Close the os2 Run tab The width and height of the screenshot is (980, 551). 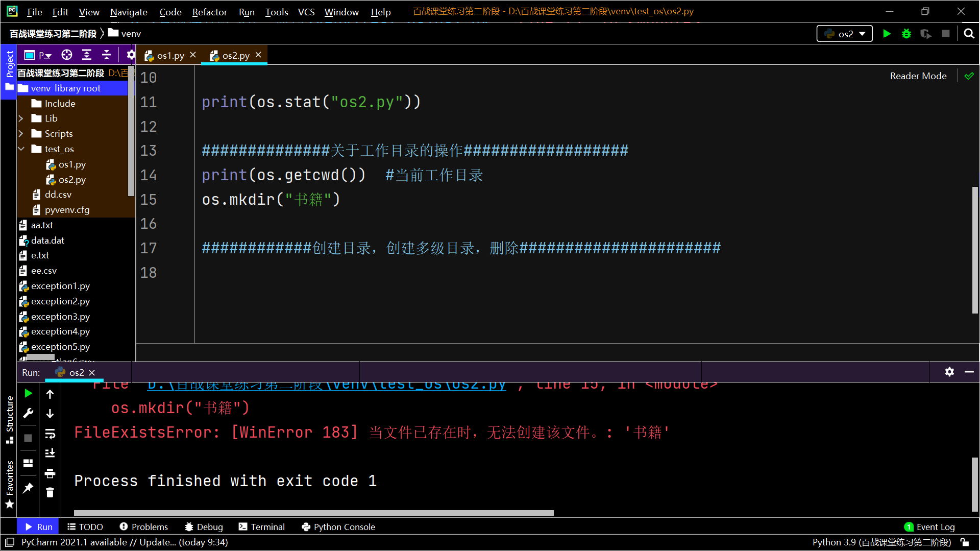(92, 372)
